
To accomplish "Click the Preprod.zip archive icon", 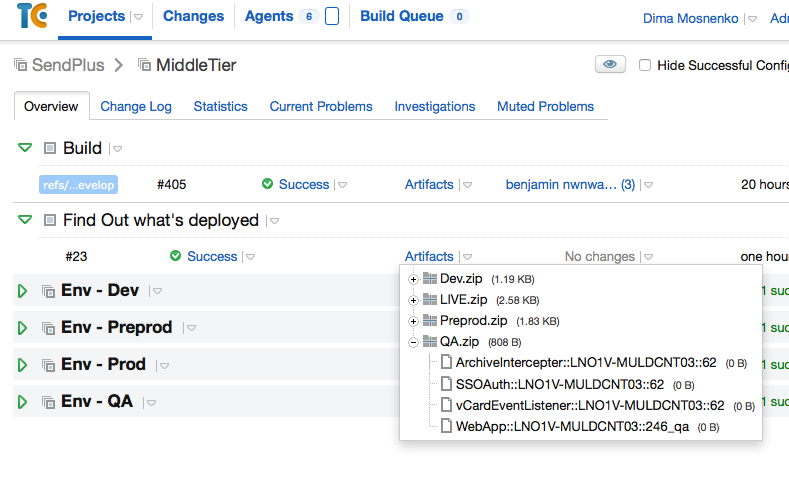I will 430,320.
